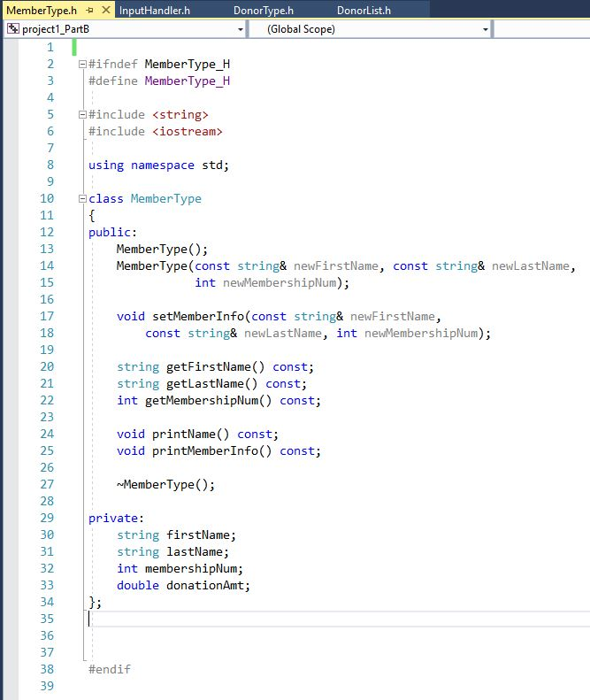Image resolution: width=590 pixels, height=700 pixels.
Task: Click line number 10 in margin
Action: 47,198
